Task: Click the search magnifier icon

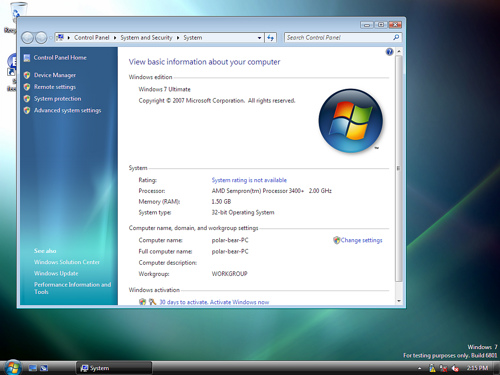Action: coord(396,37)
